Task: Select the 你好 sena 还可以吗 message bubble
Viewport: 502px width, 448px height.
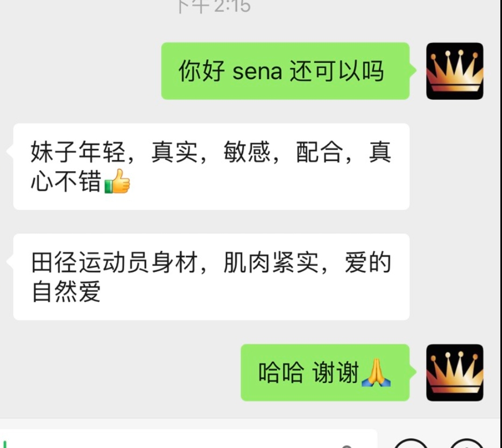Action: click(285, 71)
